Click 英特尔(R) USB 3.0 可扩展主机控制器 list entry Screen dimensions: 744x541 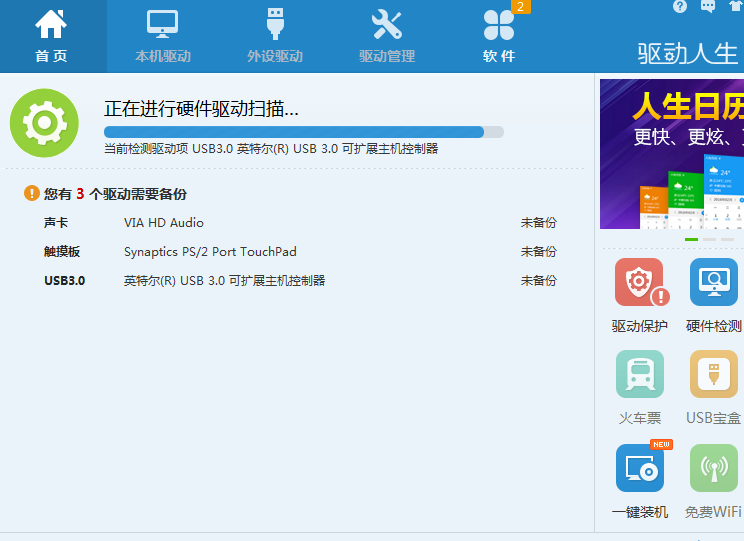coord(224,280)
